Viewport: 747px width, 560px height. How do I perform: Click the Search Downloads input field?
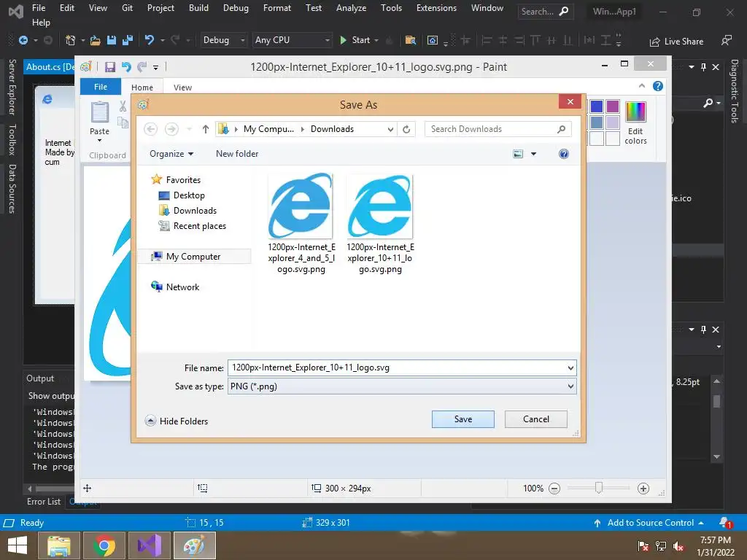coord(498,129)
